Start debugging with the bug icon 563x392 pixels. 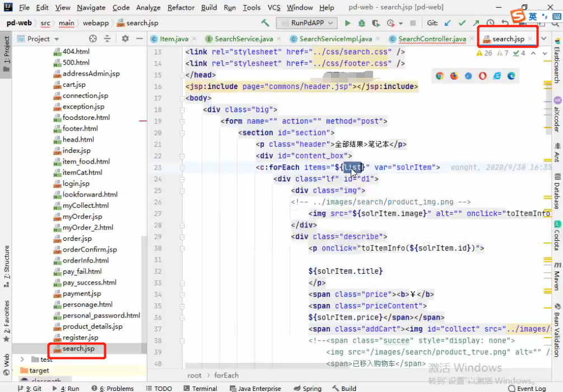(x=361, y=23)
